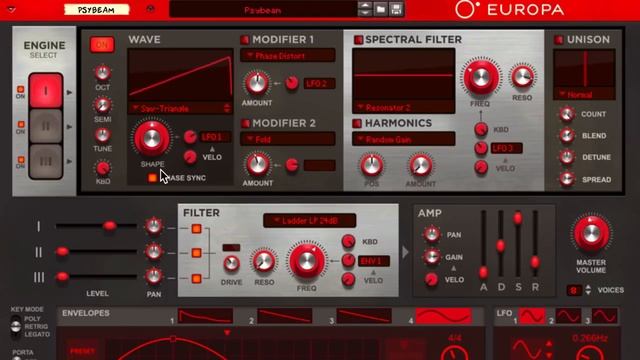Viewport: 640px width, 360px height.
Task: Select Engine I button
Action: (46, 91)
